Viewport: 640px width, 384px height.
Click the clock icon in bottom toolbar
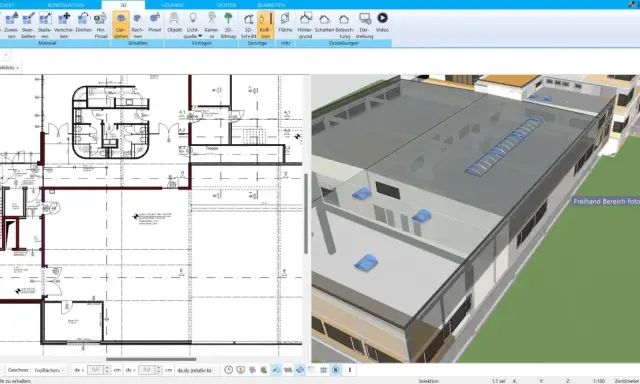coord(229,370)
